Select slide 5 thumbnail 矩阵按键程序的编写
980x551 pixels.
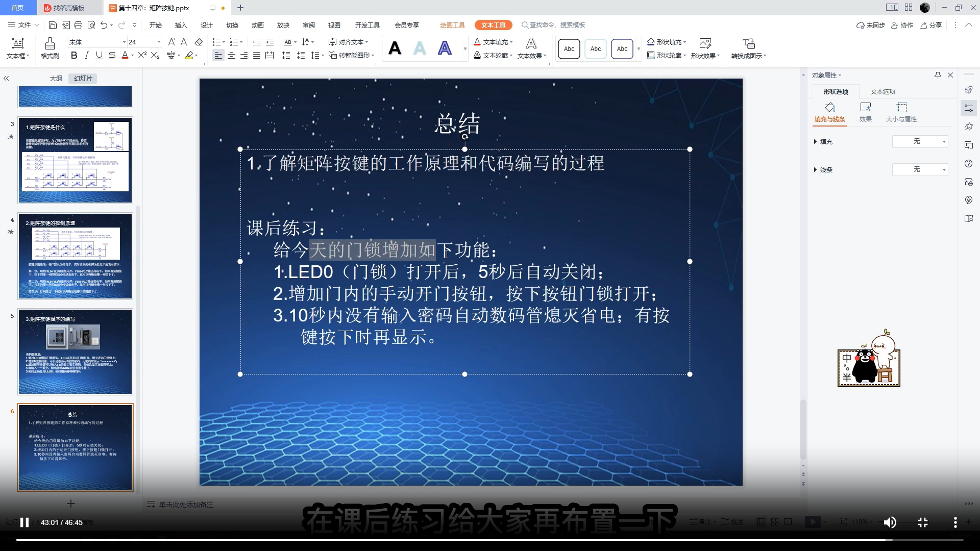(x=76, y=352)
